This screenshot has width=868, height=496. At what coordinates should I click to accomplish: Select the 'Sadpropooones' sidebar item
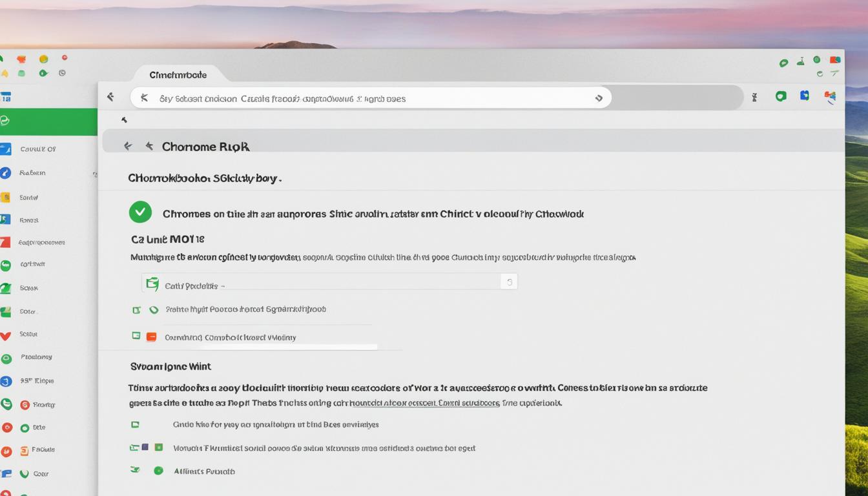42,243
